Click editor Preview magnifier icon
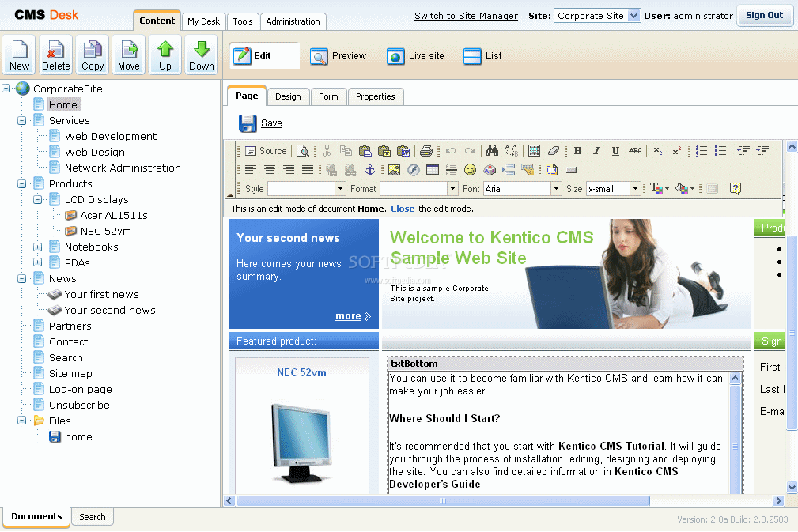798x532 pixels. [x=303, y=151]
